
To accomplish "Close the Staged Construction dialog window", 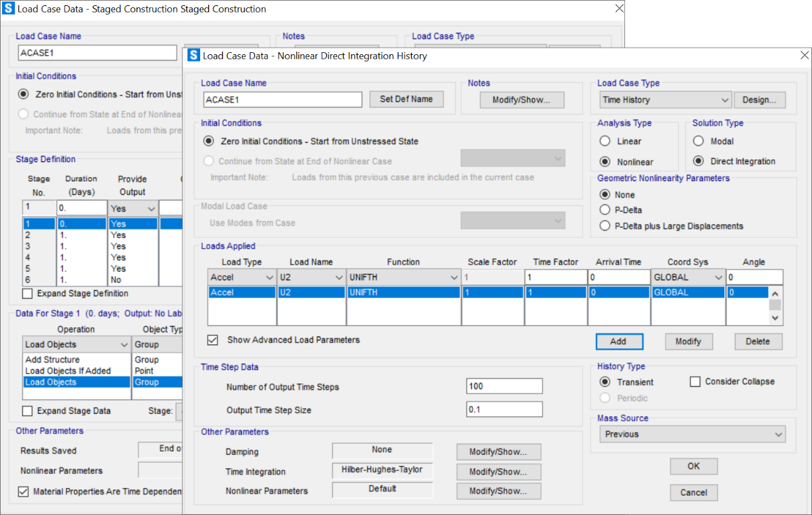I will click(x=618, y=9).
